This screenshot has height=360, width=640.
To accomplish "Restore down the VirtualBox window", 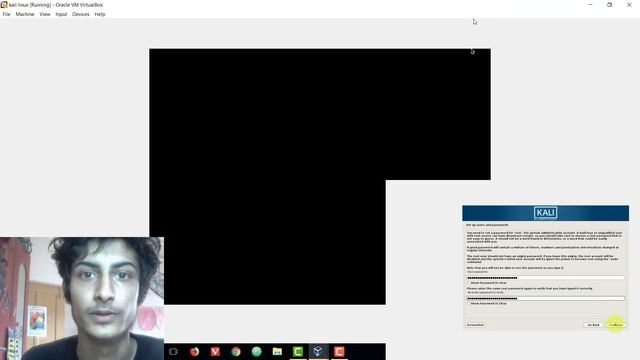I will pyautogui.click(x=609, y=4).
